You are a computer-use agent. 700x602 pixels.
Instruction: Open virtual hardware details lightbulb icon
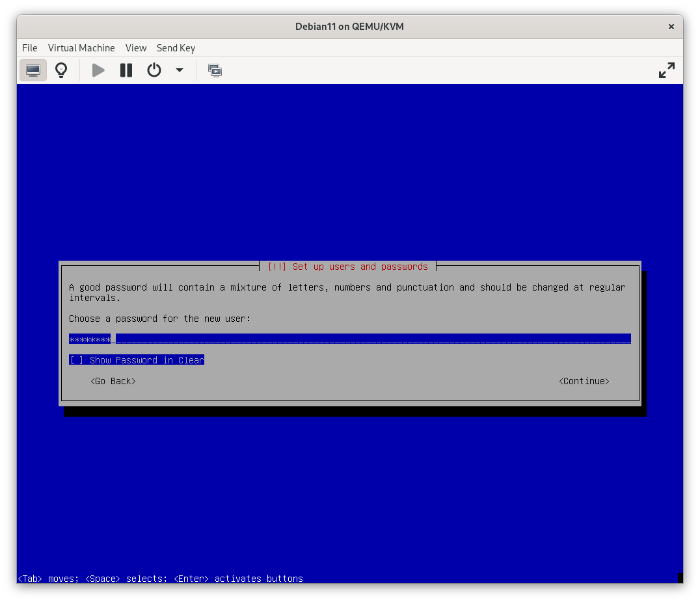point(61,70)
